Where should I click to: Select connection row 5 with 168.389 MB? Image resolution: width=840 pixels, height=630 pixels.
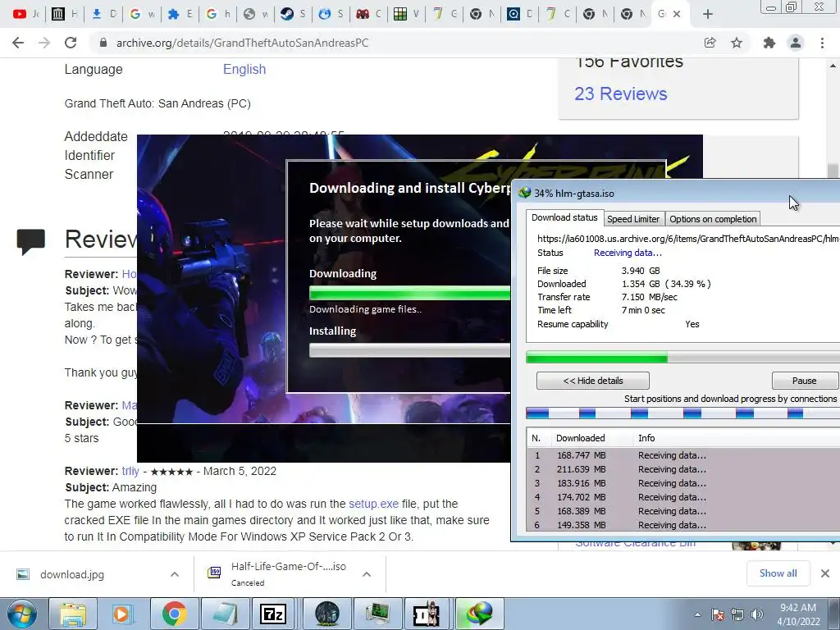[683, 511]
